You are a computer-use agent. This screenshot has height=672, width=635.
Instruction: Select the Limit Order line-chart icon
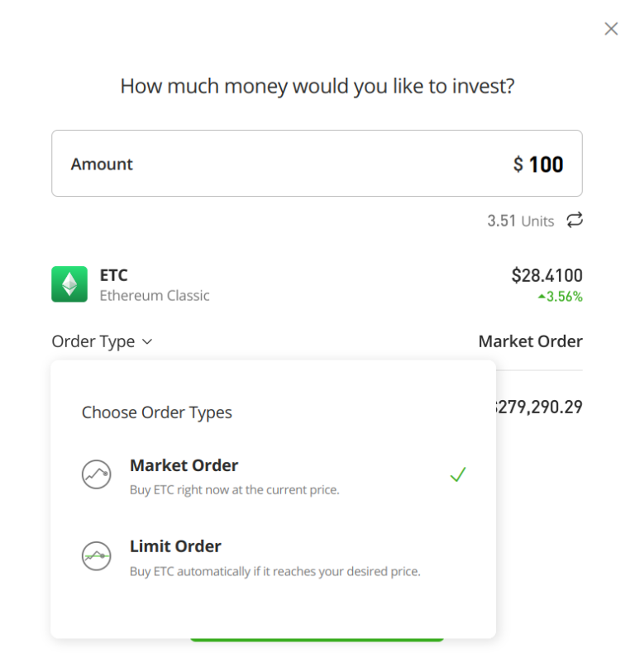tap(97, 555)
